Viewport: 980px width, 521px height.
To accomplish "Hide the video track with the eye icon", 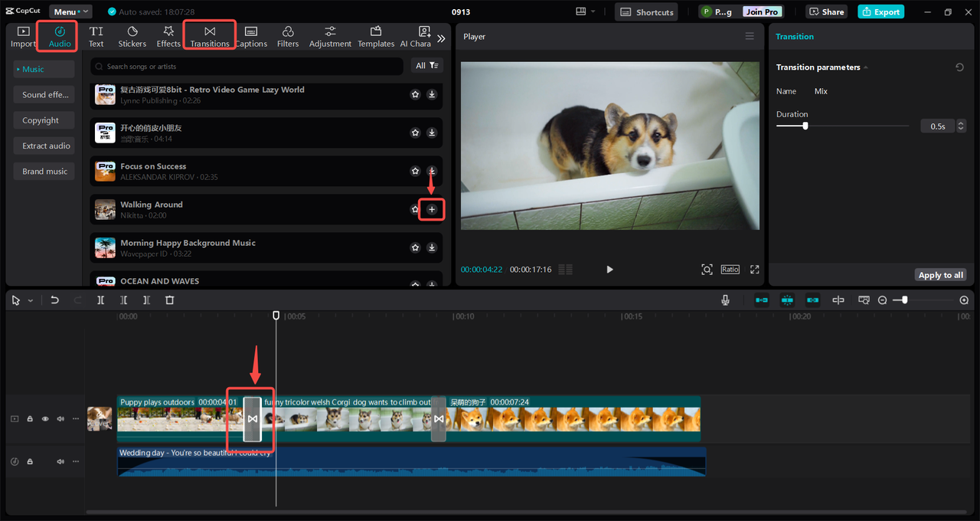I will coord(44,419).
